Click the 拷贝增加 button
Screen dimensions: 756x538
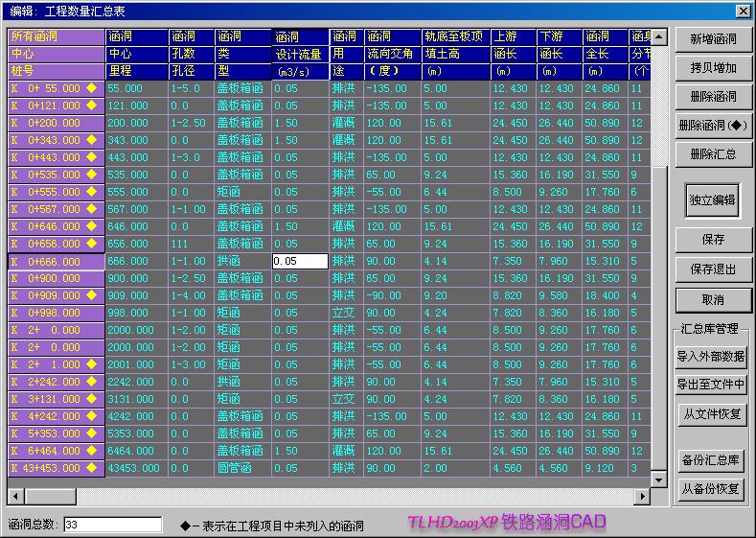713,68
